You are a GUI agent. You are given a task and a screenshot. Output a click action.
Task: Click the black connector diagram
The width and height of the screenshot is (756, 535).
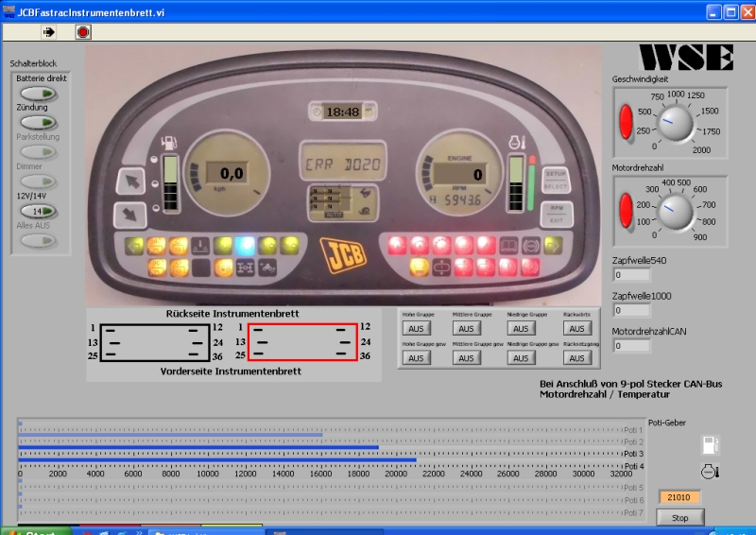pyautogui.click(x=155, y=342)
